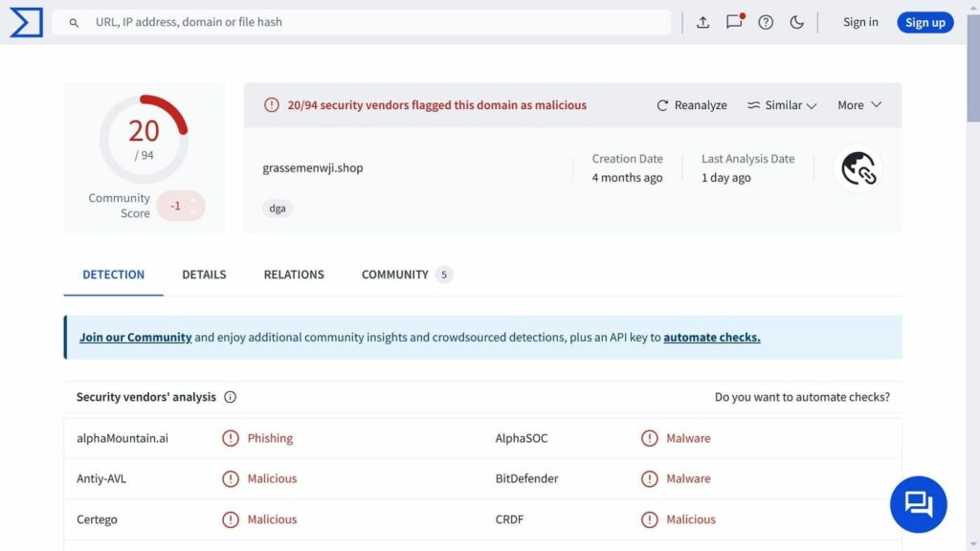Follow the Join our Community link
This screenshot has width=980, height=551.
136,337
